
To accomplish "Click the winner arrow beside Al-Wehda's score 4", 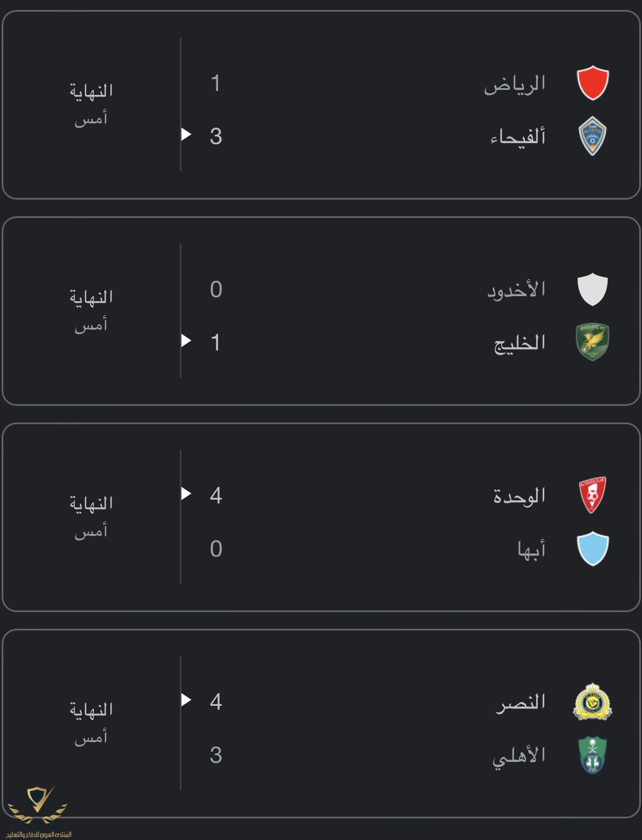I will point(186,493).
